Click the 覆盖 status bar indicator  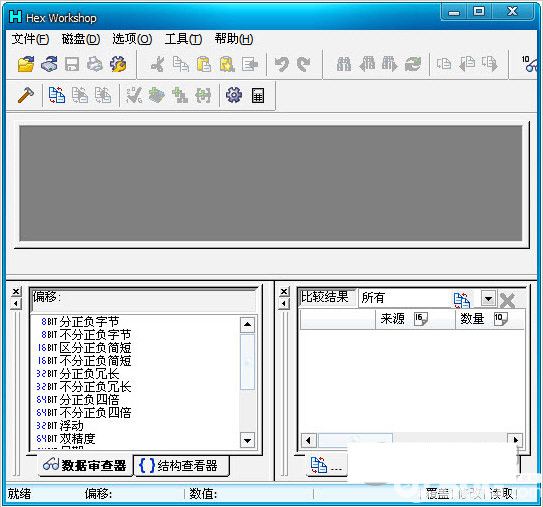[437, 493]
